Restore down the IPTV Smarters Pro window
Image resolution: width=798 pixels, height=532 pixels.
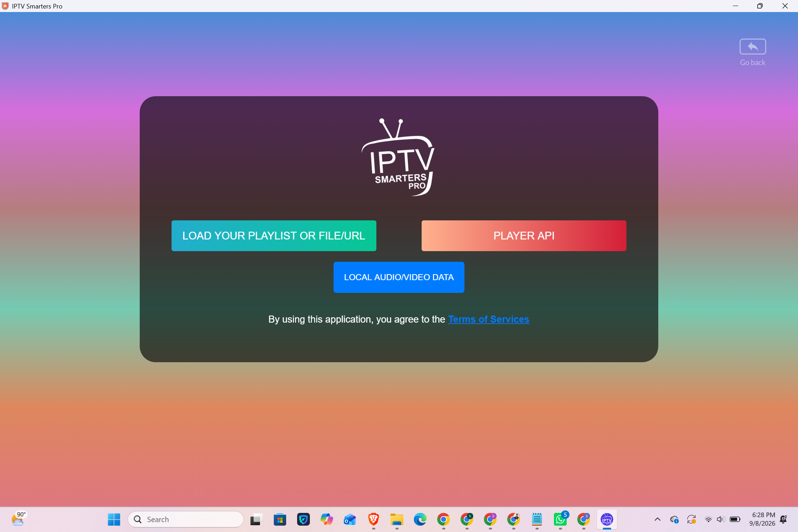(x=760, y=6)
